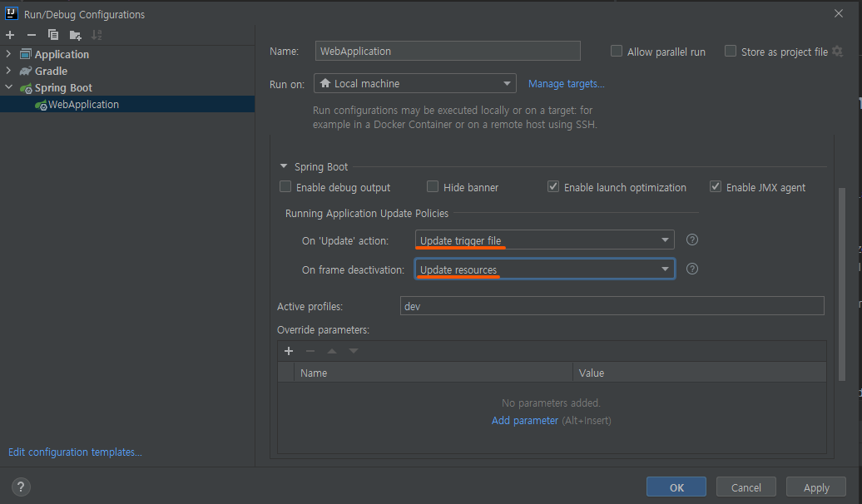The height and width of the screenshot is (504, 862).
Task: Click the Cancel button
Action: coord(746,487)
